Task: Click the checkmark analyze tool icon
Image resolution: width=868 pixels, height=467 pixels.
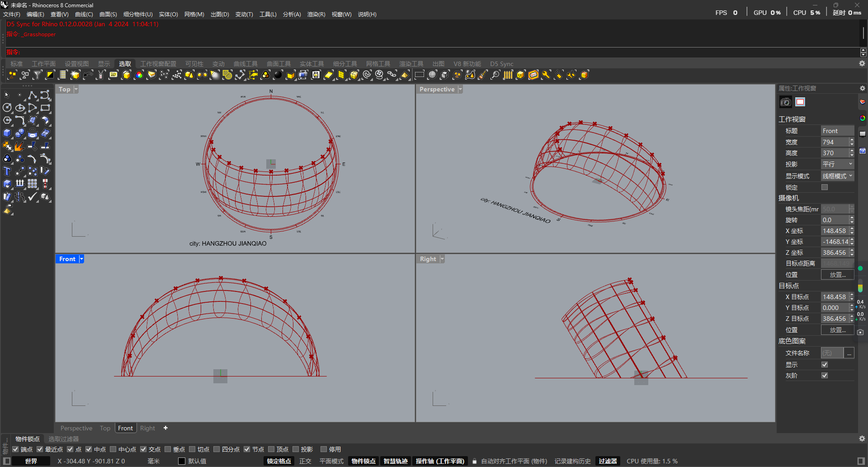Action: click(33, 196)
